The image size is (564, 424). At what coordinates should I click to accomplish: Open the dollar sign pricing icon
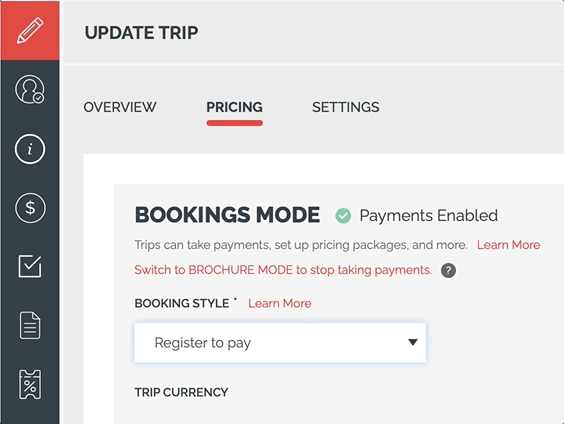pos(30,208)
